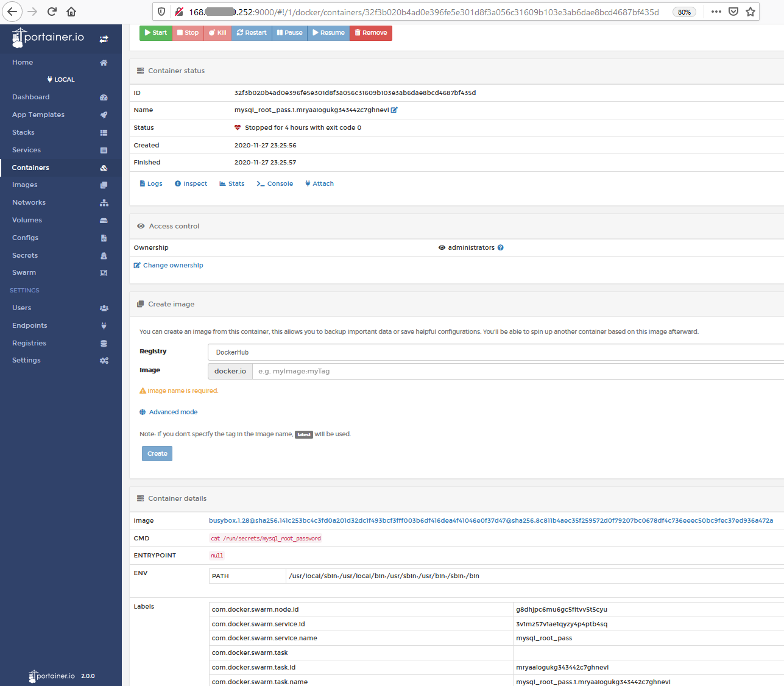
Task: Click the Settings cogs icon
Action: tap(104, 361)
